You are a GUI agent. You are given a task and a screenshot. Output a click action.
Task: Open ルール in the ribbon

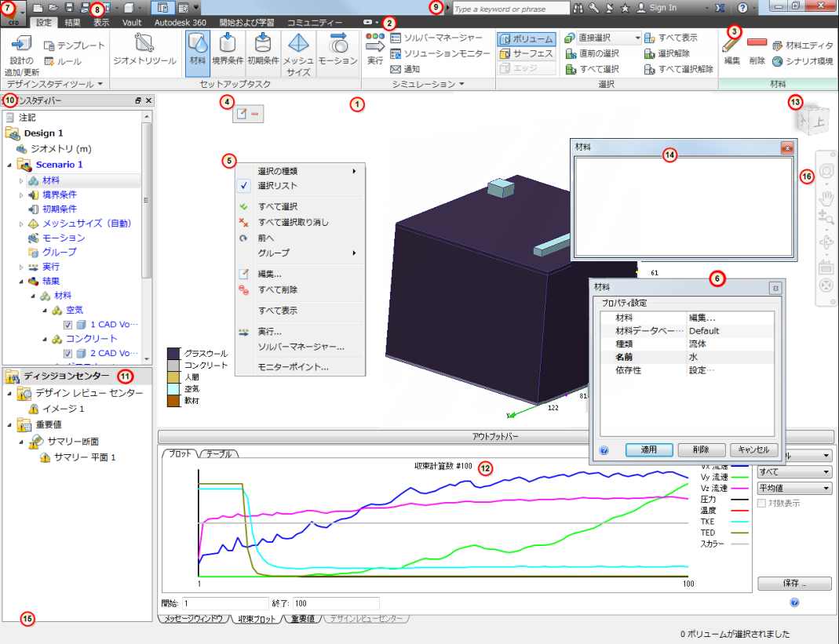pyautogui.click(x=63, y=61)
